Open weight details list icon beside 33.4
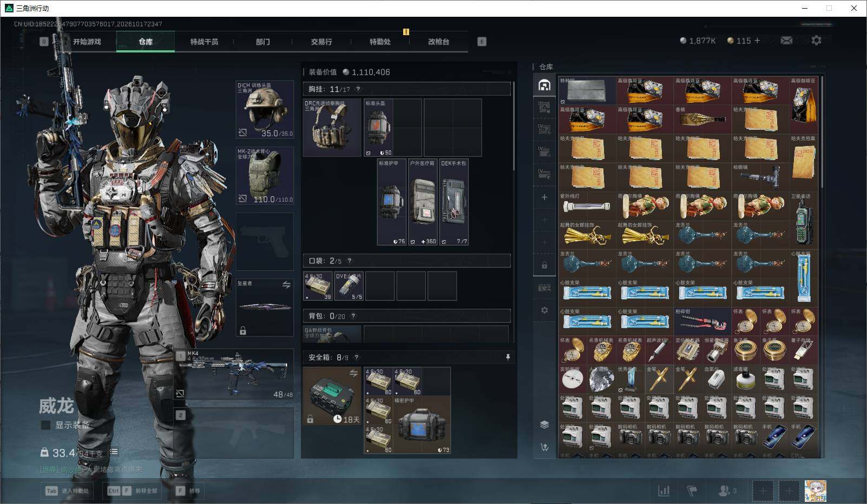 [x=114, y=452]
